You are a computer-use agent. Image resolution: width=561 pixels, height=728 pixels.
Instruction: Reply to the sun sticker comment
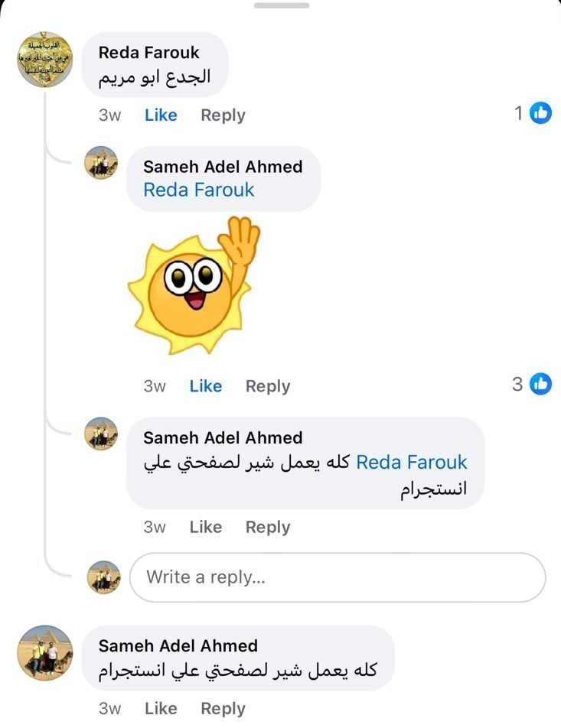[267, 385]
